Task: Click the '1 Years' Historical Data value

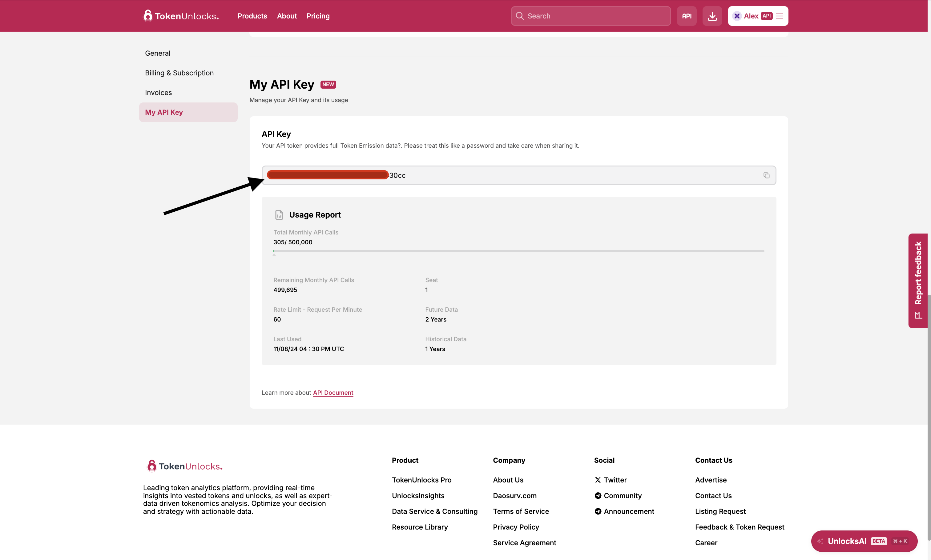Action: click(x=435, y=349)
